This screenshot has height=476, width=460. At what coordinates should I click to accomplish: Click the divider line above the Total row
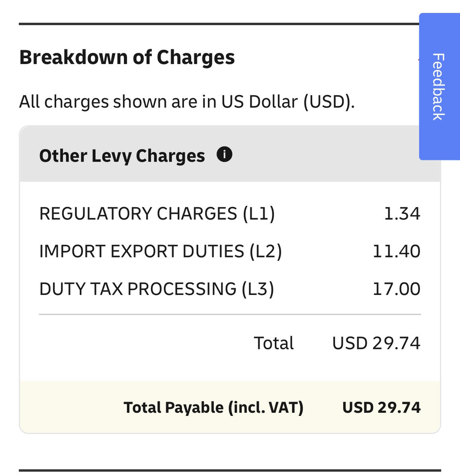(230, 314)
